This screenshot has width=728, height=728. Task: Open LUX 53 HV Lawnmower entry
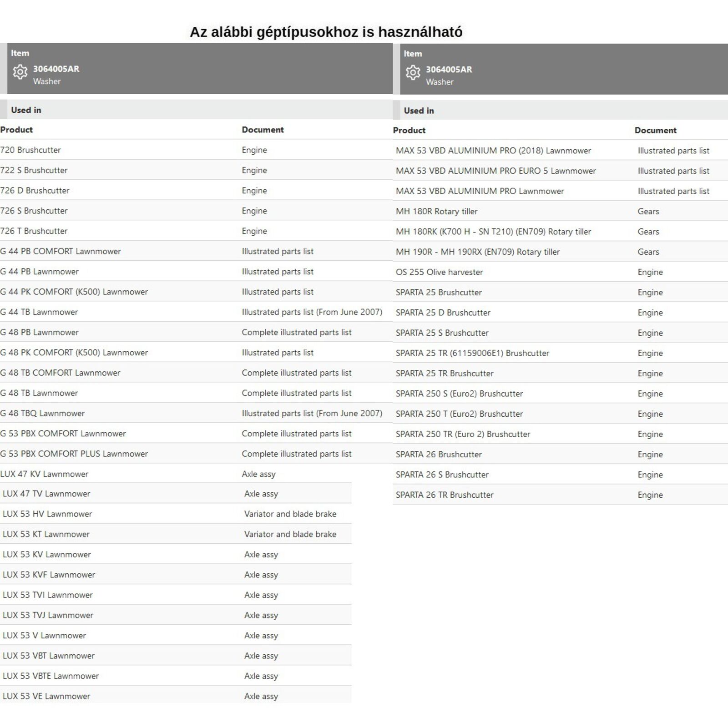[47, 514]
